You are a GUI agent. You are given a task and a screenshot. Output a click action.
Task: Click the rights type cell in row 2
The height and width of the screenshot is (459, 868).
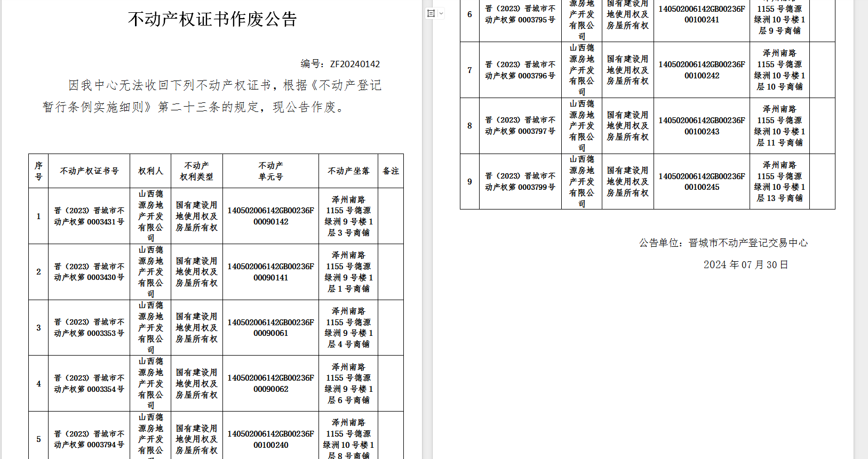pos(197,272)
